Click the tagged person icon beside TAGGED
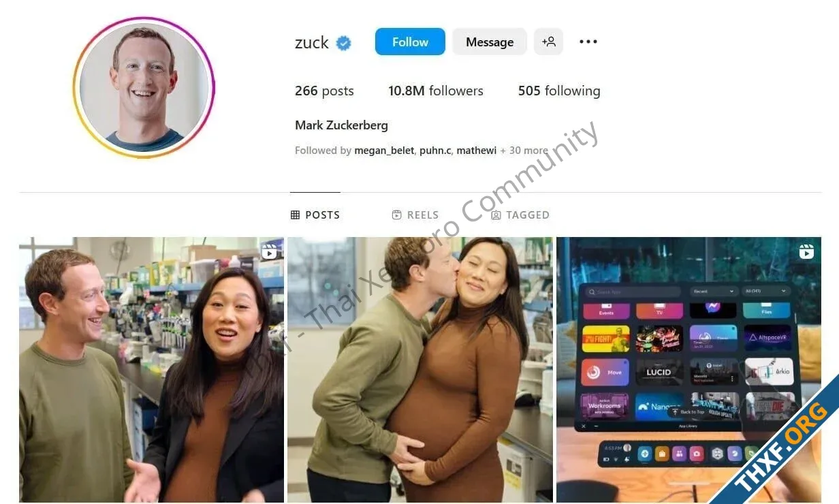Image resolution: width=839 pixels, height=504 pixels. click(496, 215)
